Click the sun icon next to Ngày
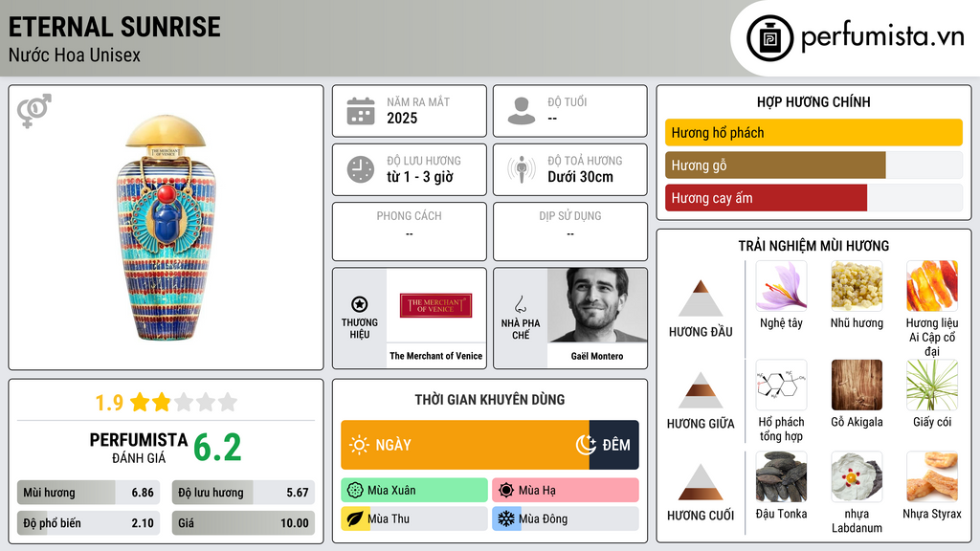This screenshot has height=551, width=980. [360, 445]
